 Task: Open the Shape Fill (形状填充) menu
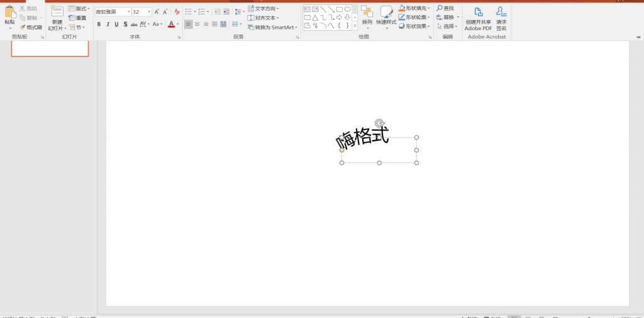point(414,8)
